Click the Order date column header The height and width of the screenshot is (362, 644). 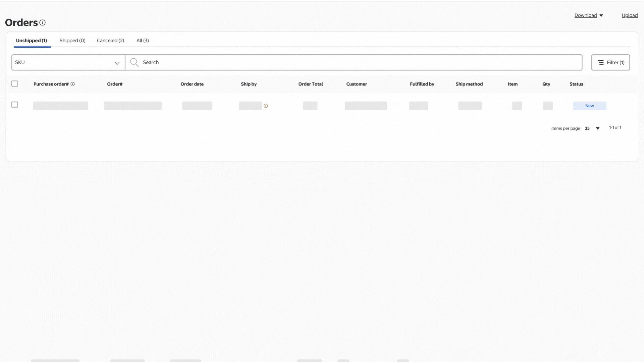click(192, 84)
